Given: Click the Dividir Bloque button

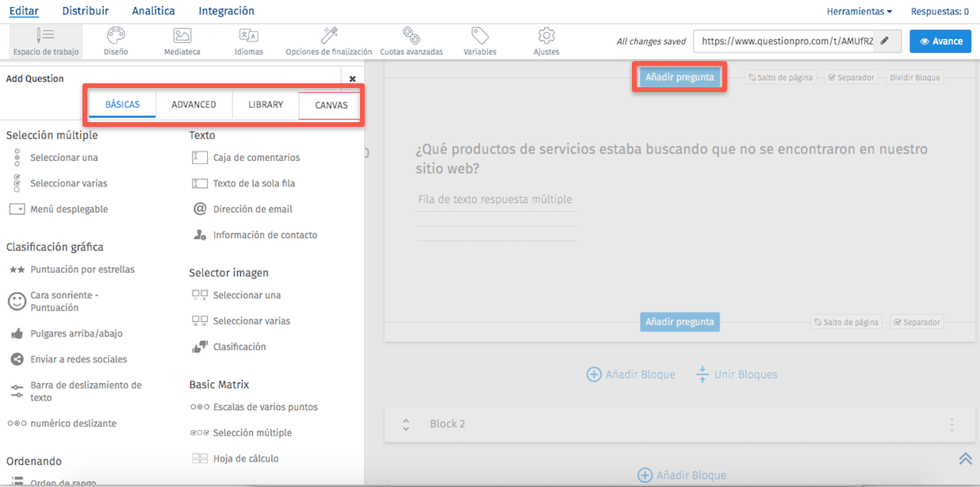Looking at the screenshot, I should tap(915, 78).
